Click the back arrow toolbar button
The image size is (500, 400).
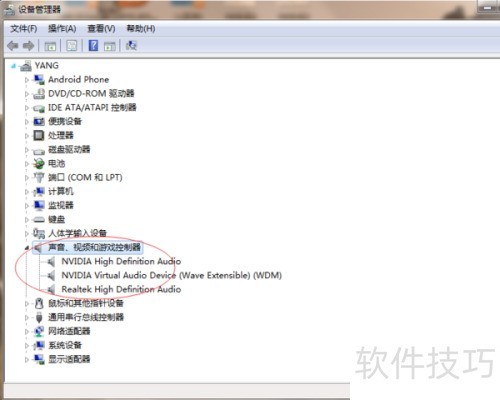tap(13, 46)
